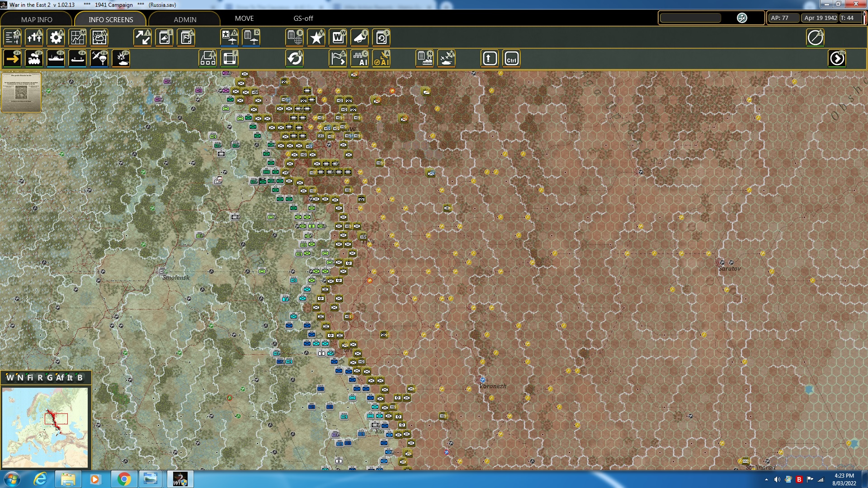Select Naval transport mode warship icon (F3)

click(x=56, y=59)
